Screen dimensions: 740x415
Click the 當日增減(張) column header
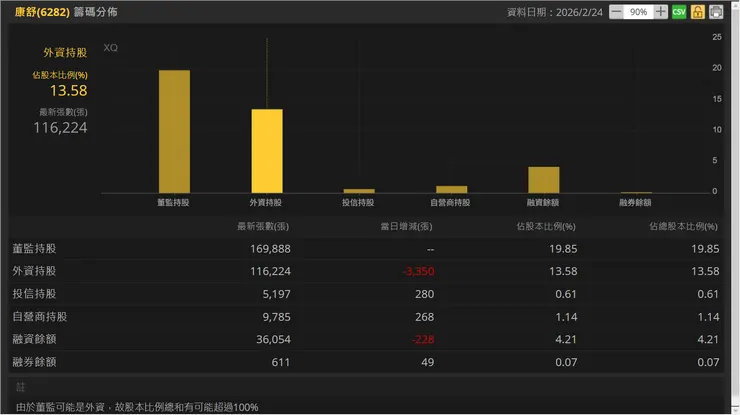tap(406, 227)
